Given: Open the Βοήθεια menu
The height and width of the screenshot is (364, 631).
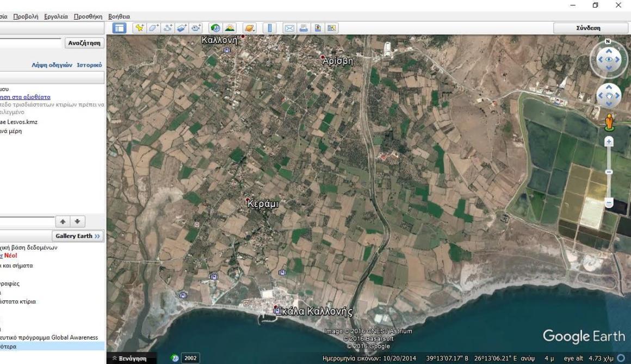Looking at the screenshot, I should click(x=119, y=16).
